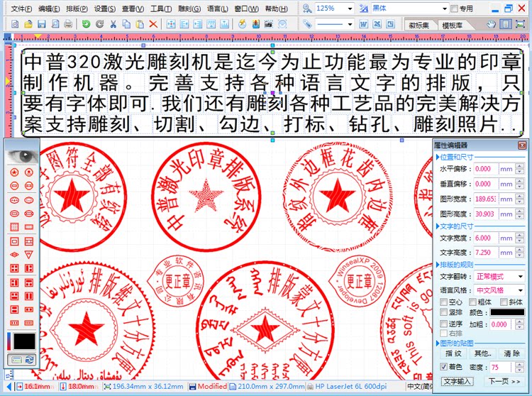Click the blue-red gradient bar in palette
The width and height of the screenshot is (532, 396).
pos(9,341)
